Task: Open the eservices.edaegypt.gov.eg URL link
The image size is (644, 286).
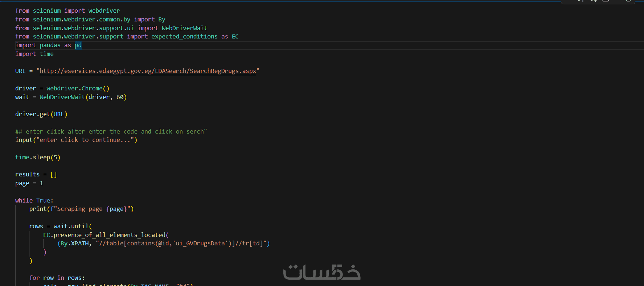Action: click(x=148, y=71)
